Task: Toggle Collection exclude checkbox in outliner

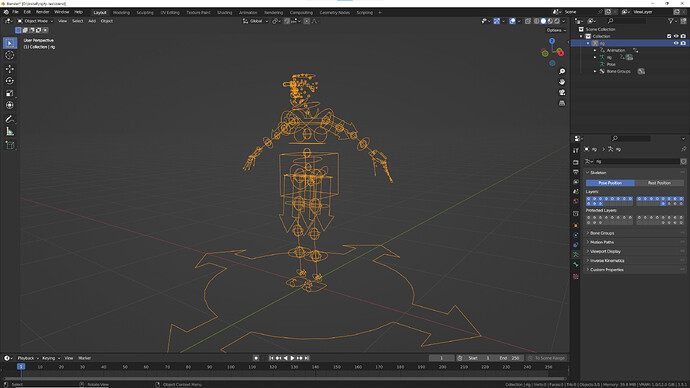Action: coord(669,36)
